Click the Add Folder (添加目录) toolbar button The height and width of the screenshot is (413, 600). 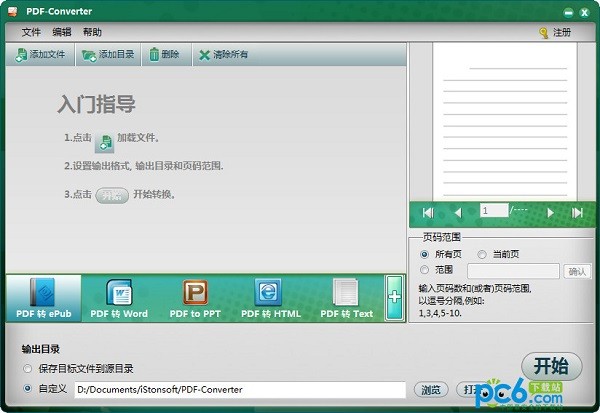[x=108, y=55]
